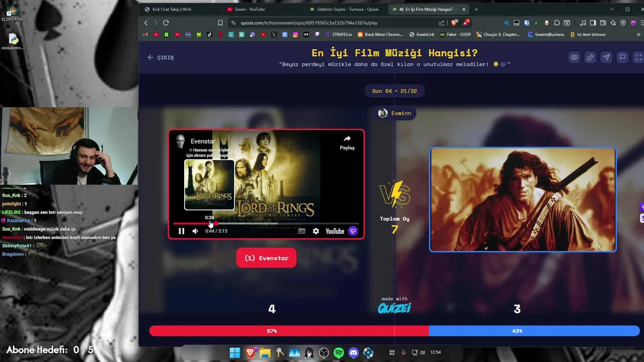Open Spotify from taskbar
644x362 pixels.
point(339,353)
